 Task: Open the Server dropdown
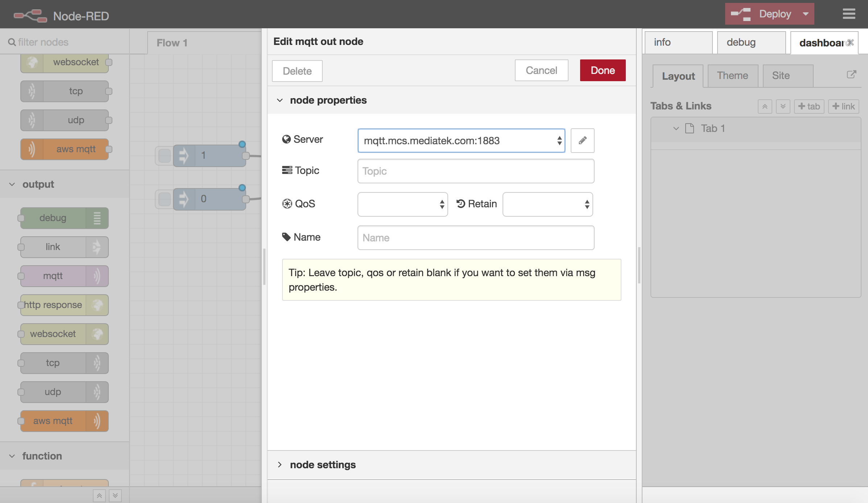[461, 141]
